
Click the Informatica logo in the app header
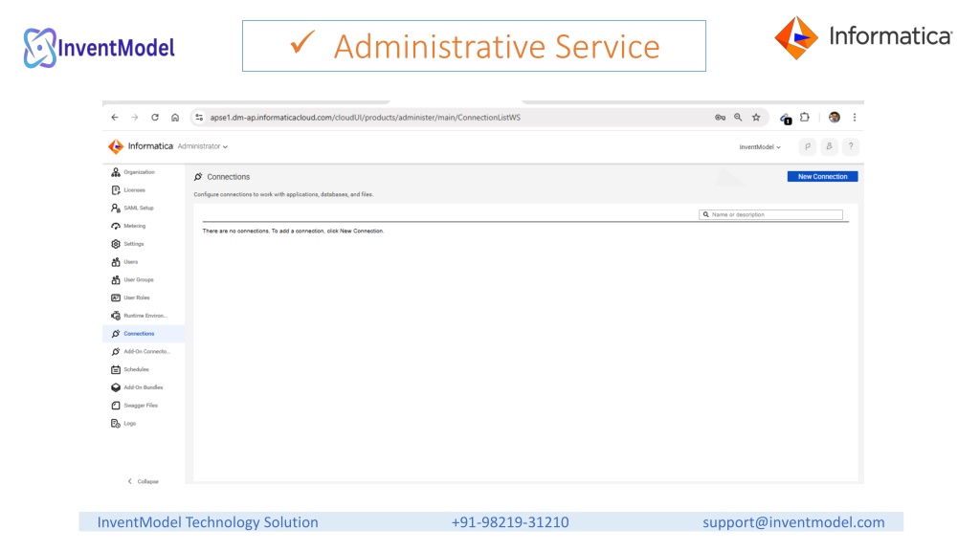pyautogui.click(x=141, y=146)
